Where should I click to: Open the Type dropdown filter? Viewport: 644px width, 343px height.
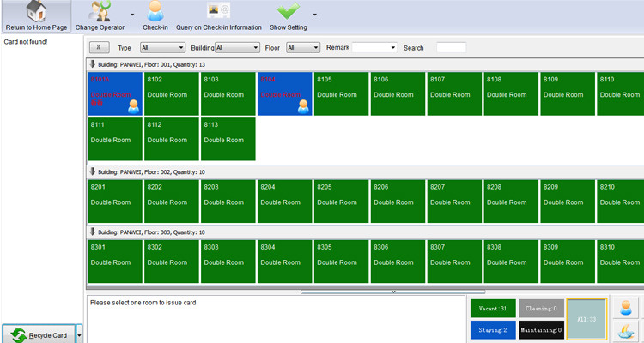click(162, 48)
